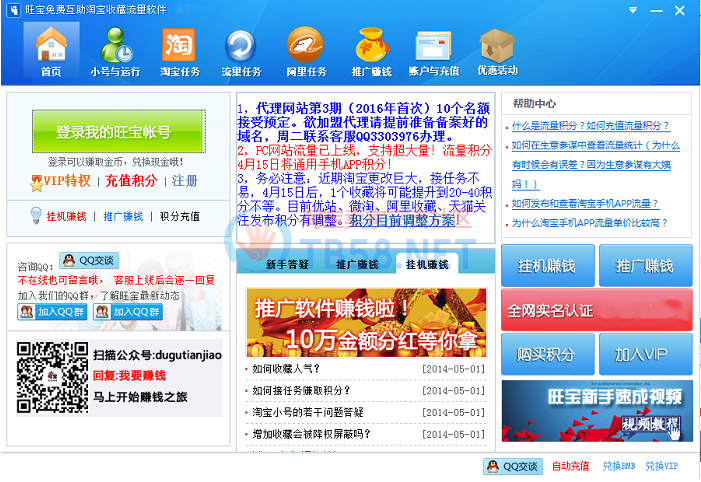Open VIP特权 link
The image size is (701, 482).
67,181
